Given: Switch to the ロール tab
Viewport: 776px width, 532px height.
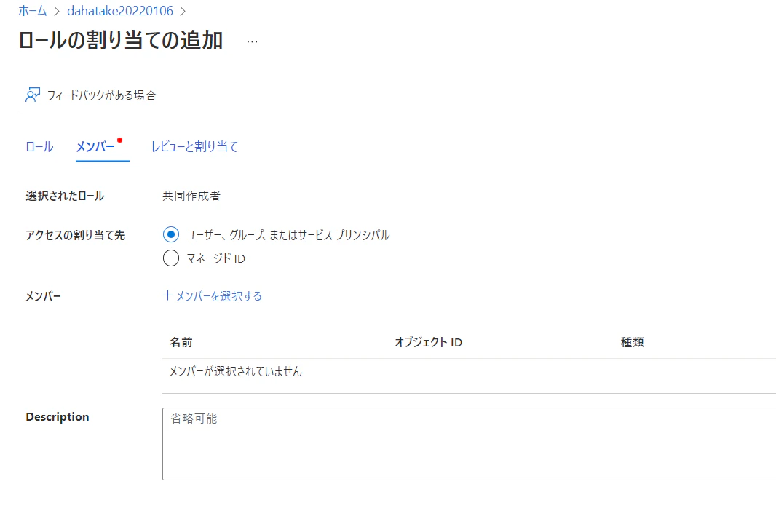Looking at the screenshot, I should click(x=39, y=146).
